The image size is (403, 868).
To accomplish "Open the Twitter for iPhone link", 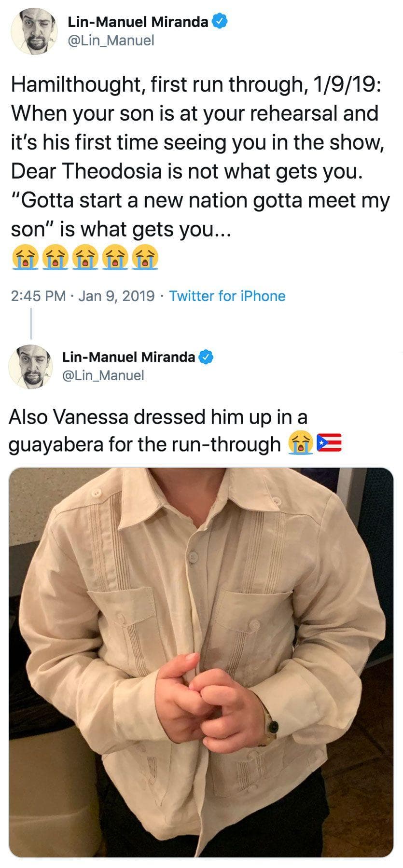I will (x=226, y=296).
